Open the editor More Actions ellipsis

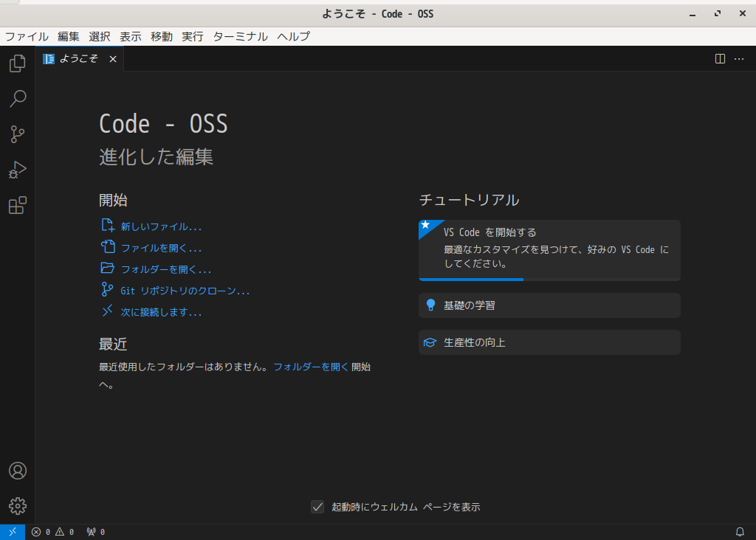pyautogui.click(x=739, y=59)
